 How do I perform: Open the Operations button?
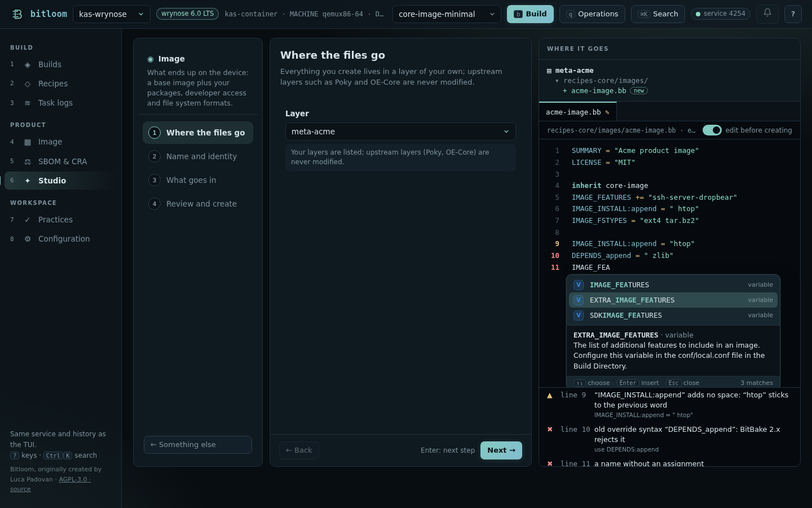pos(592,14)
